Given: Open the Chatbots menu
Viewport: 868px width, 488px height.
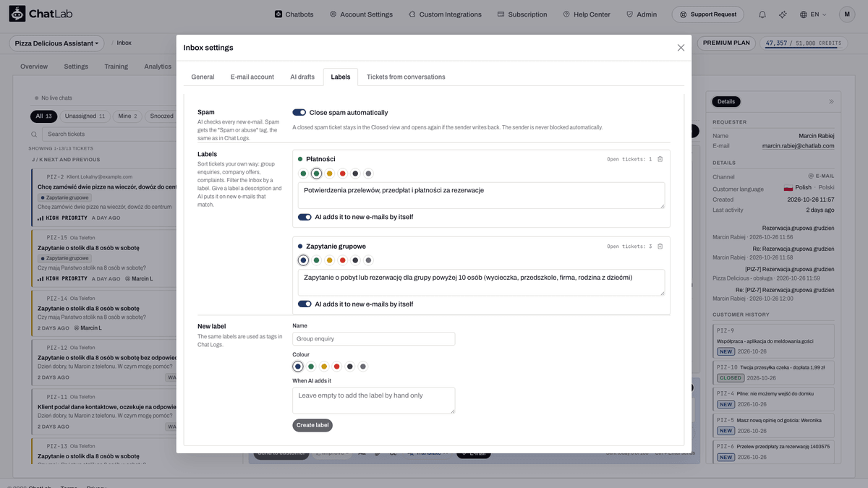Looking at the screenshot, I should 294,14.
